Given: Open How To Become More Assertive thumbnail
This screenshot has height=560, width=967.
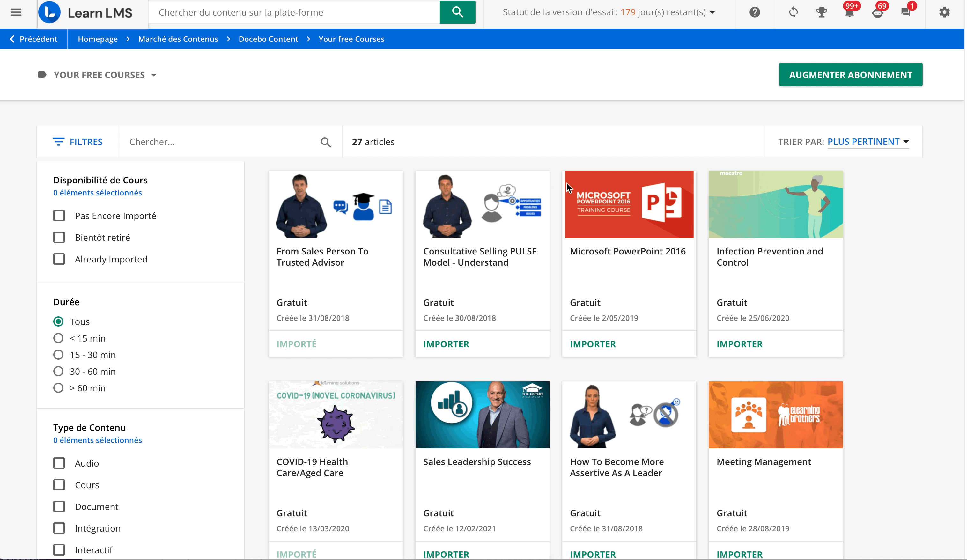Looking at the screenshot, I should (x=629, y=415).
